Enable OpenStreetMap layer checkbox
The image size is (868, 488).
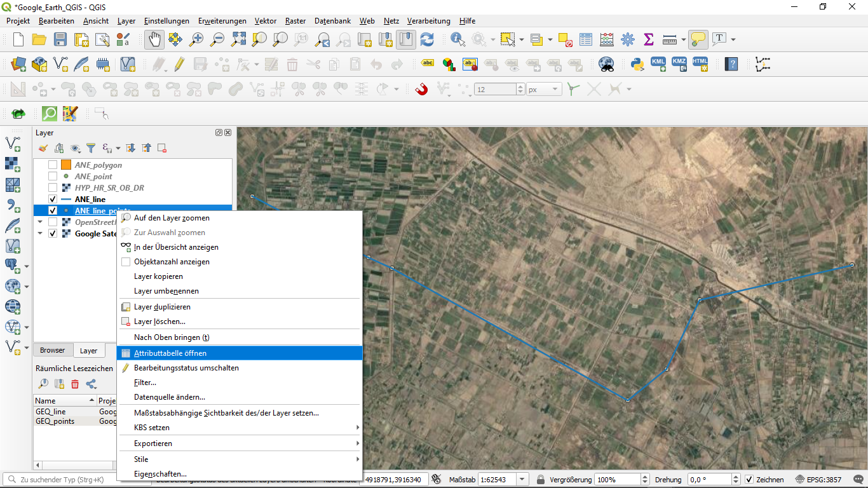click(53, 222)
